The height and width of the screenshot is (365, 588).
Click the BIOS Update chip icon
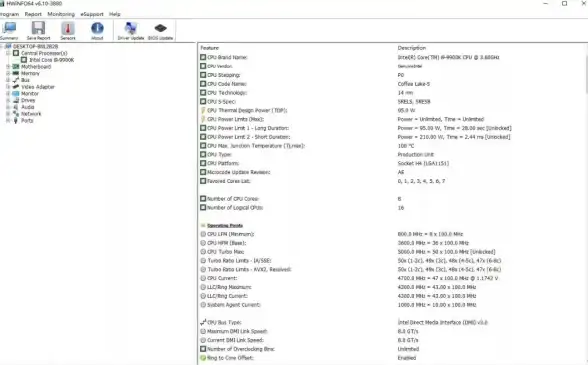tap(160, 29)
